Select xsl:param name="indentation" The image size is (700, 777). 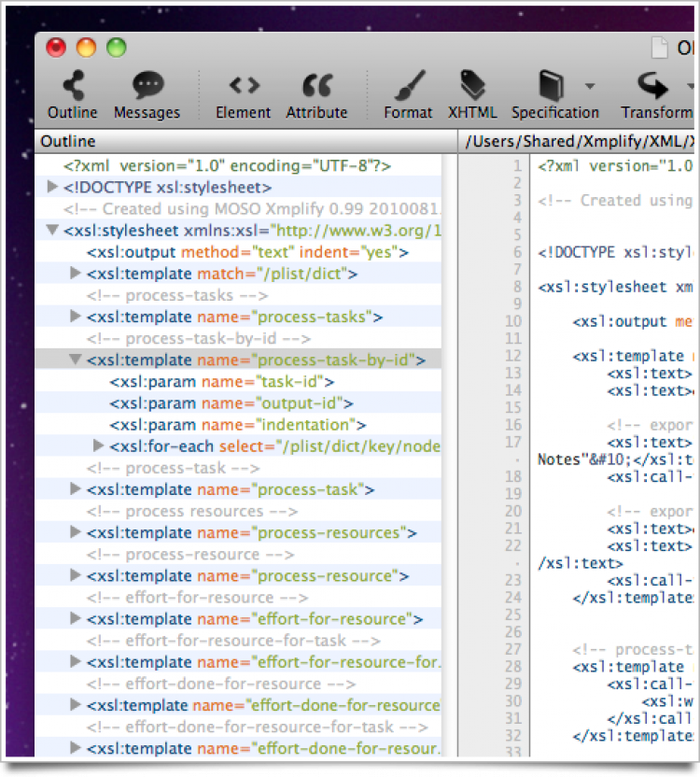(x=238, y=424)
